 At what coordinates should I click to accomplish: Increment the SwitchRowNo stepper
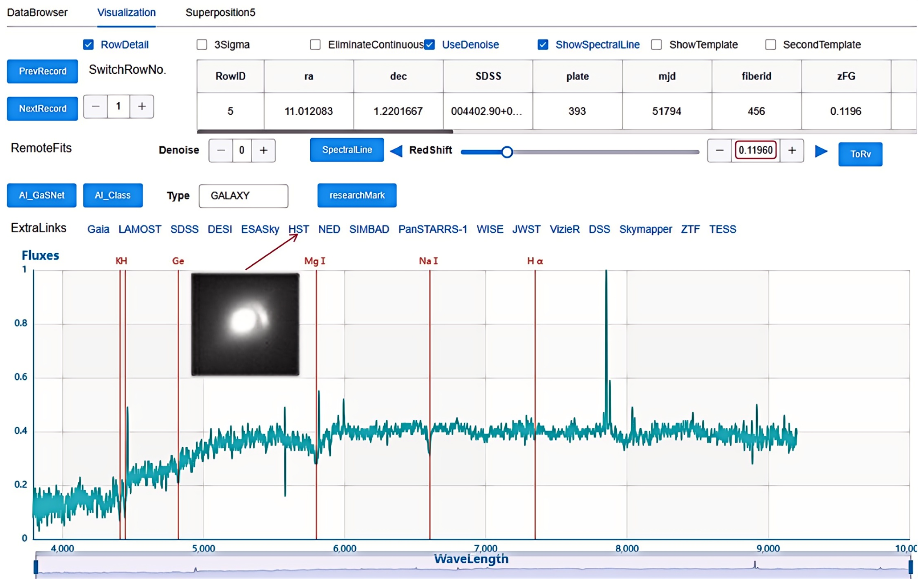coord(142,106)
